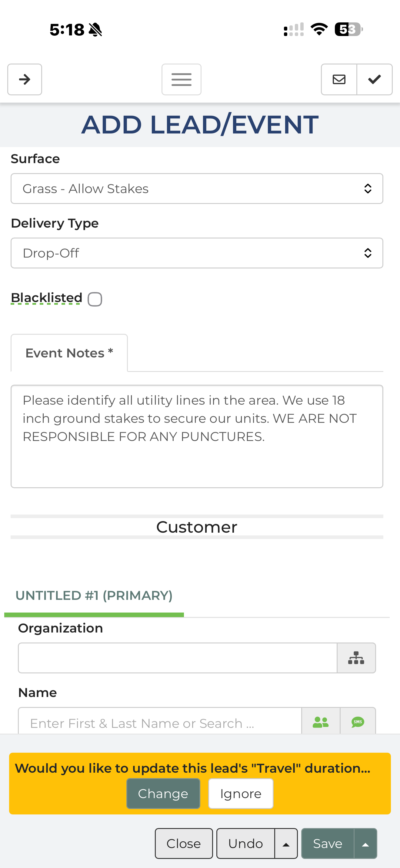The width and height of the screenshot is (400, 868).
Task: Focus the Organization text field
Action: click(x=178, y=658)
